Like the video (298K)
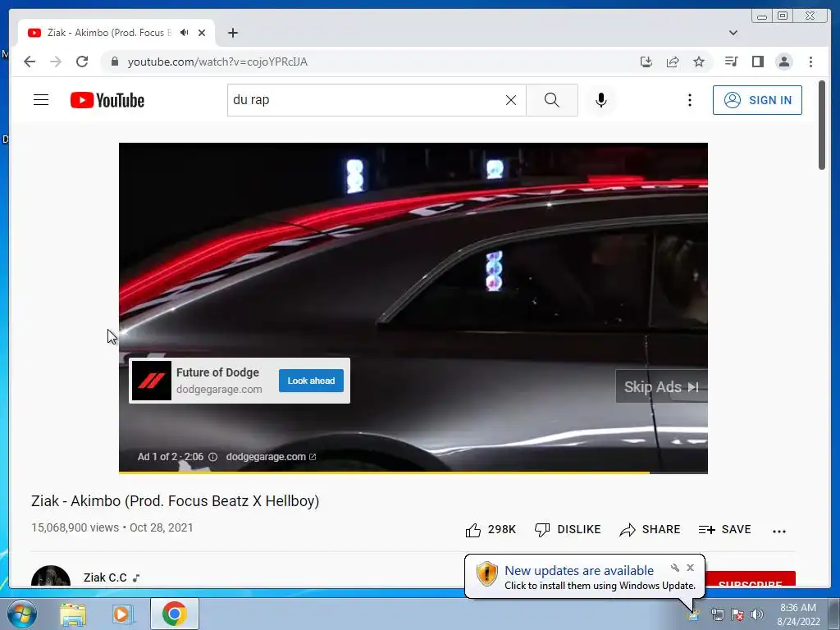840x630 pixels. click(x=491, y=530)
